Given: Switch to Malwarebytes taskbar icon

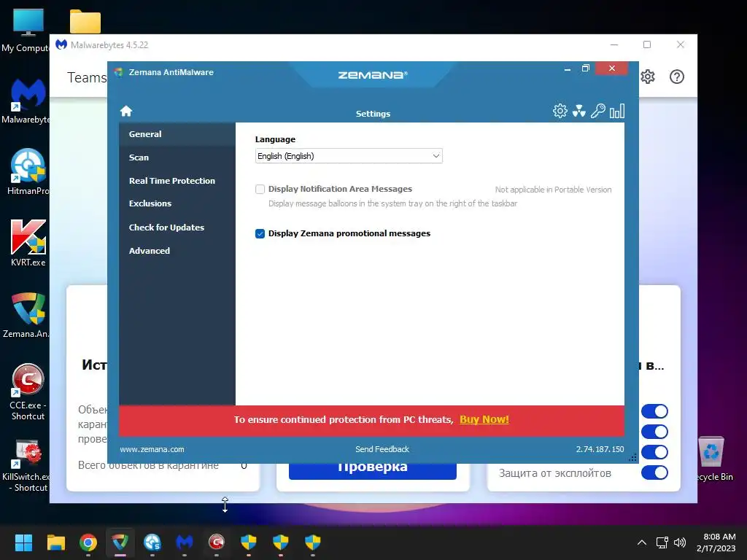Looking at the screenshot, I should coord(185,542).
